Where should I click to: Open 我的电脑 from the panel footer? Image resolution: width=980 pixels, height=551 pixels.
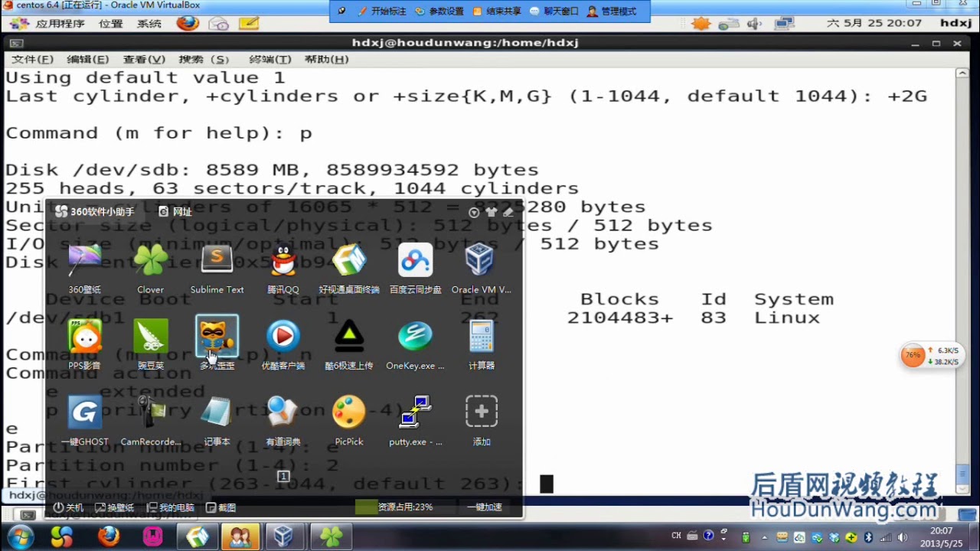(x=171, y=507)
